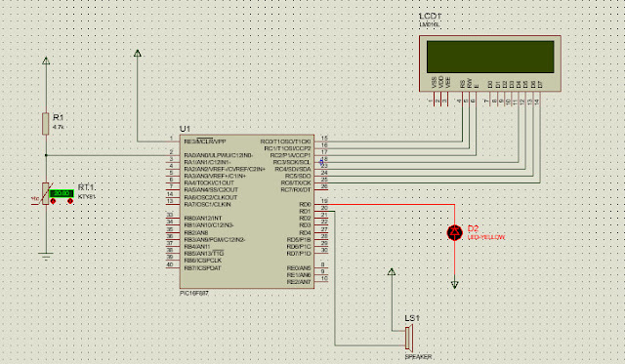625x364 pixels.
Task: Click the blue marker at pin 18 of U1
Action: tap(321, 162)
